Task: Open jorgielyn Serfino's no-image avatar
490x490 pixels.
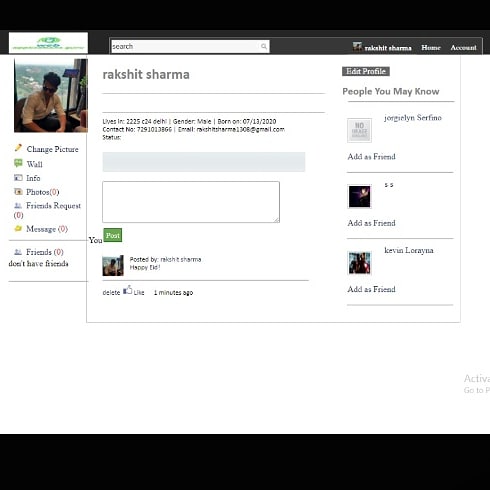Action: (x=359, y=130)
